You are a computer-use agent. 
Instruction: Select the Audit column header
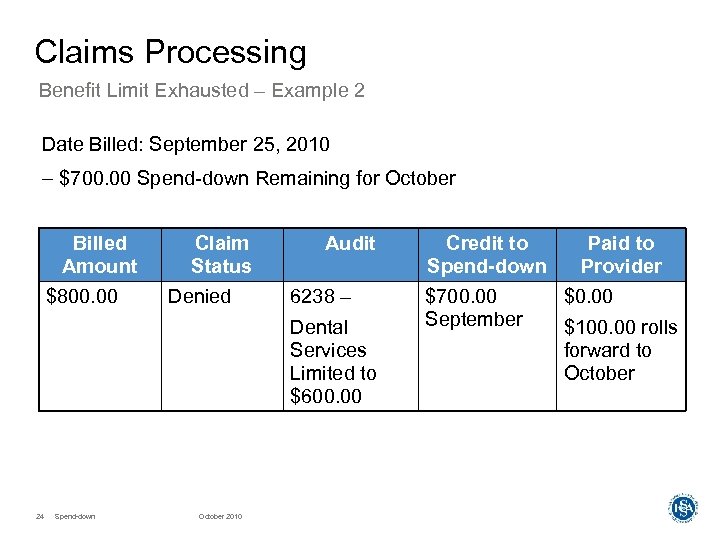(350, 244)
